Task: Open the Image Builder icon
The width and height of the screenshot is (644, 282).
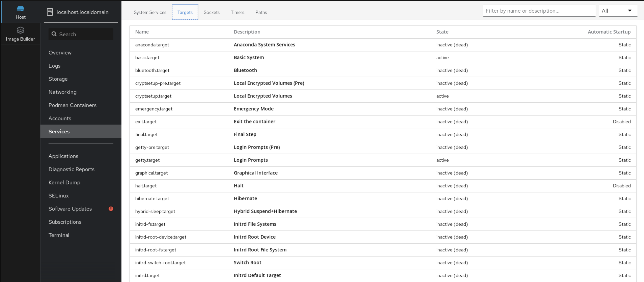Action: click(x=21, y=30)
